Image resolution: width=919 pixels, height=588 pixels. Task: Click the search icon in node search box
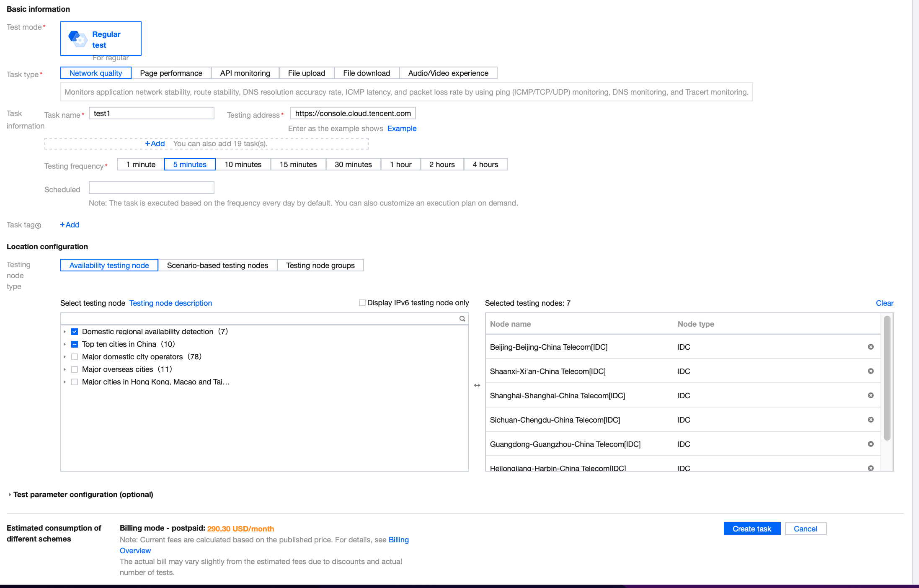462,319
